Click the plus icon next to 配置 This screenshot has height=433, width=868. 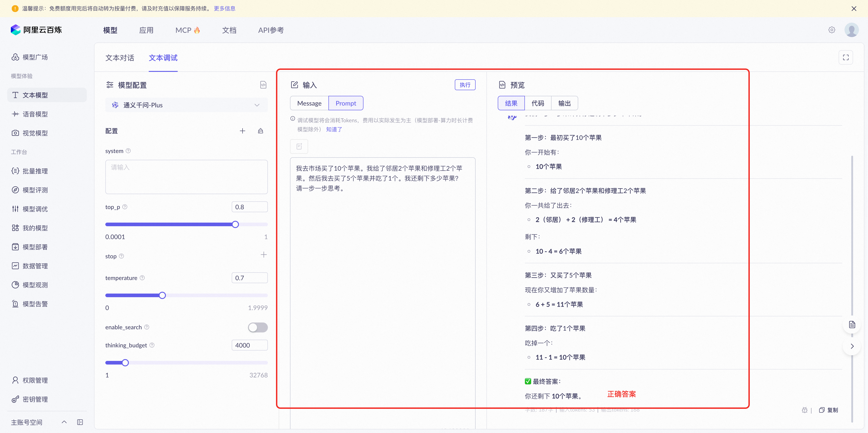pos(242,131)
